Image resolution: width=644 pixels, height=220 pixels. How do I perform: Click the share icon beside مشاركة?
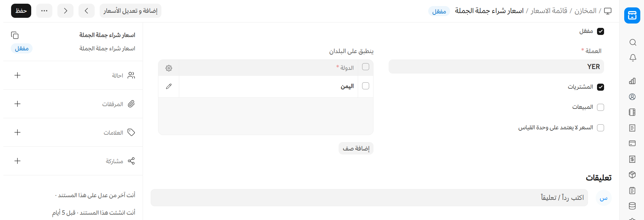[x=131, y=161]
